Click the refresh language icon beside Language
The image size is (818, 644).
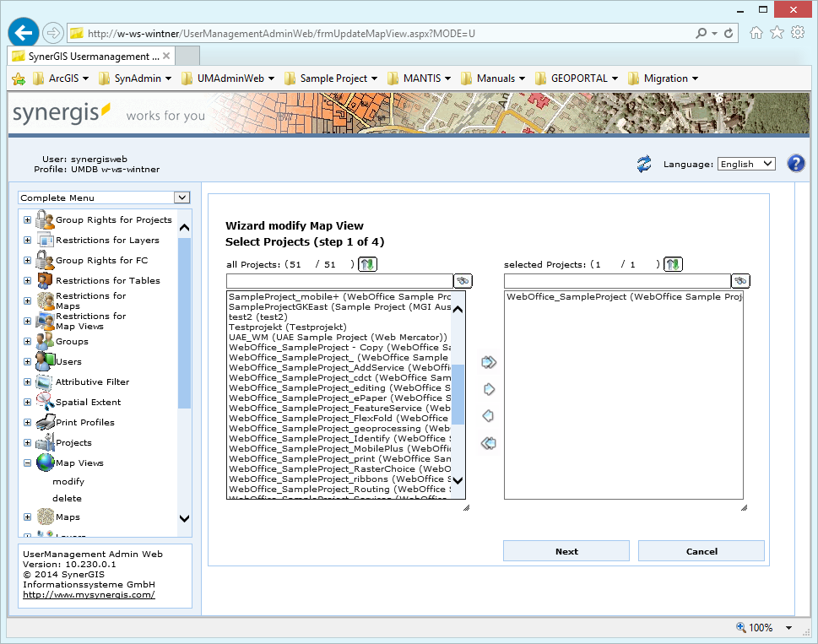point(644,164)
